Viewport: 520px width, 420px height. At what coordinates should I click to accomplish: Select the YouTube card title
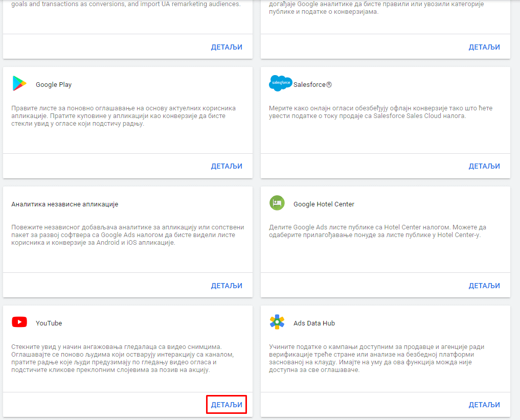49,323
